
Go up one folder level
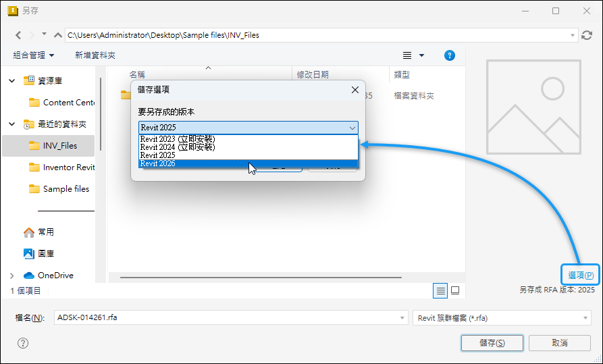[57, 35]
